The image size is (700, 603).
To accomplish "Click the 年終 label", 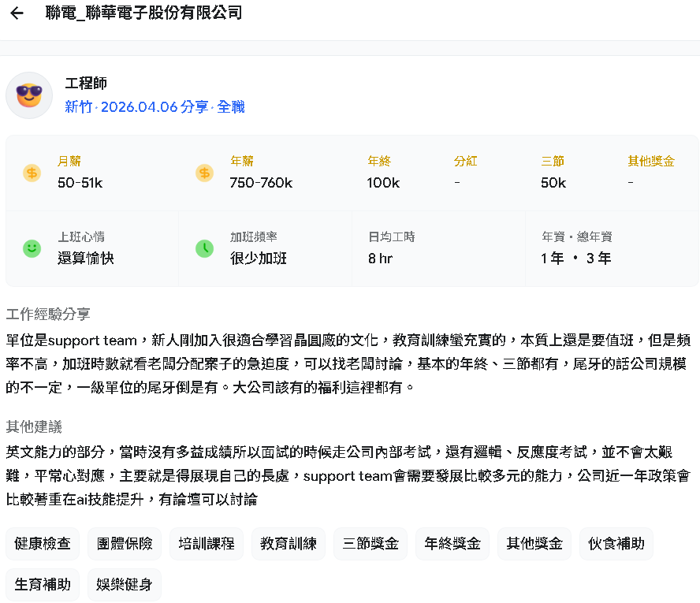I will 379,161.
